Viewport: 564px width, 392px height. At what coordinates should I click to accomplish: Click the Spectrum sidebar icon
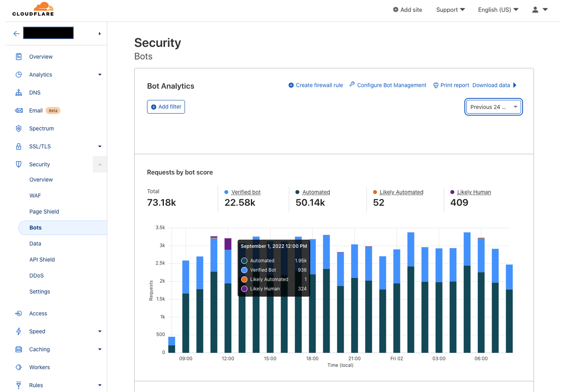tap(18, 129)
